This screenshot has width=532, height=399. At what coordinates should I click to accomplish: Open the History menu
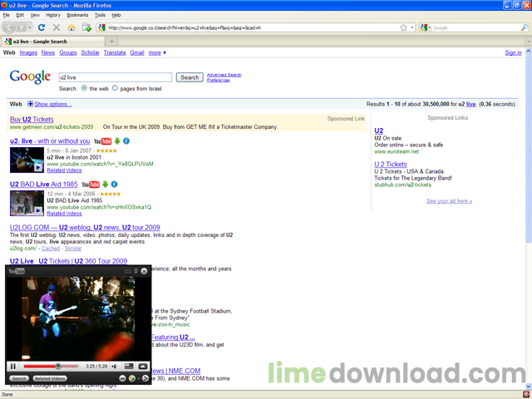coord(53,15)
